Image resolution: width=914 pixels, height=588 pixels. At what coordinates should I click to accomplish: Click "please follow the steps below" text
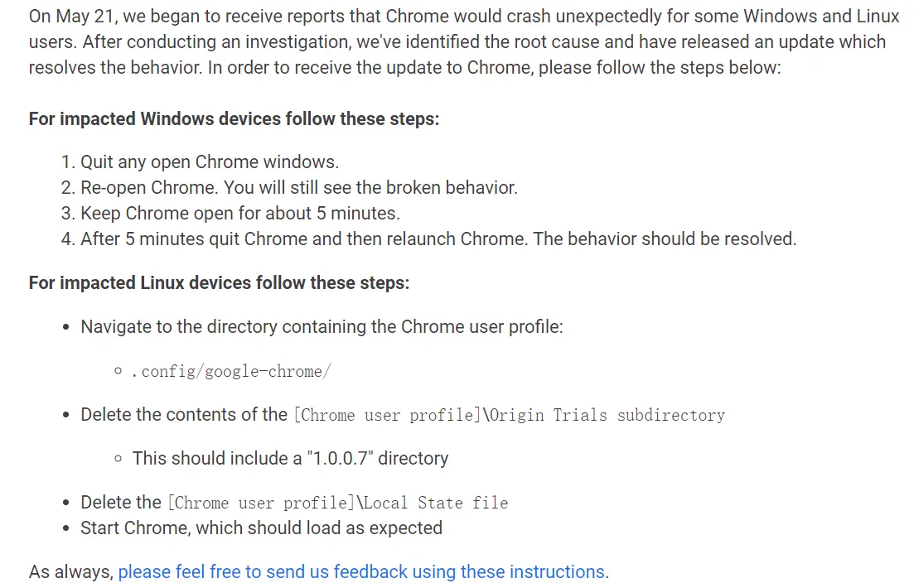[x=659, y=68]
